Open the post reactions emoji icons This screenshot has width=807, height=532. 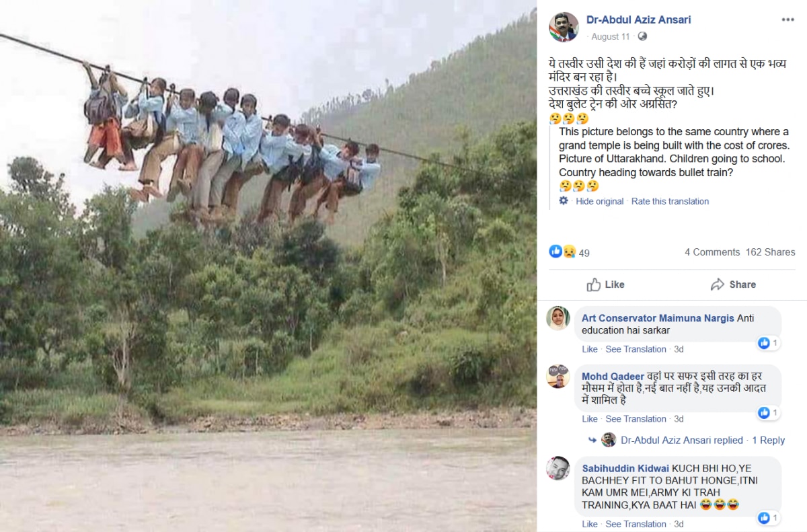(x=562, y=252)
